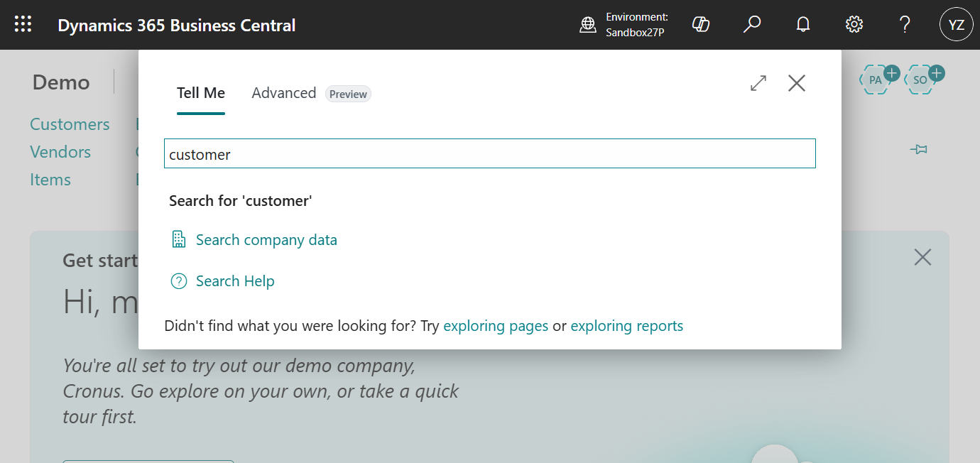
Task: Click the Search Help question icon
Action: tap(178, 280)
